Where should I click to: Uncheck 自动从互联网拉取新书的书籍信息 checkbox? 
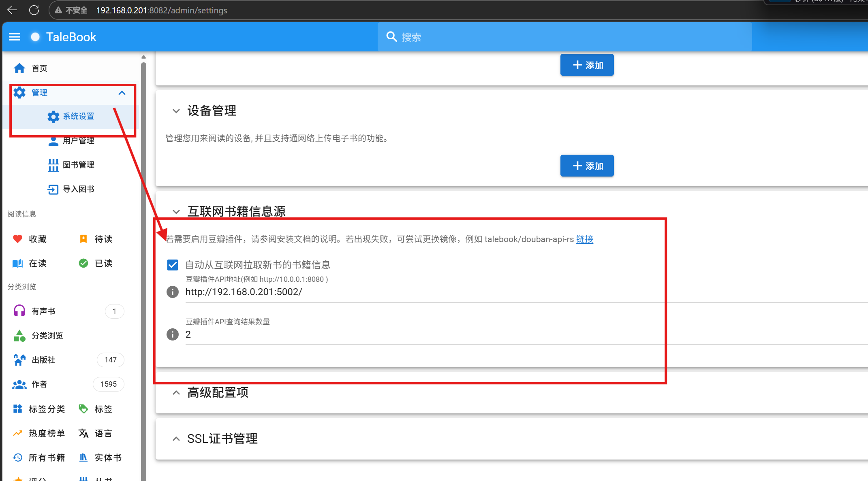[x=173, y=265]
